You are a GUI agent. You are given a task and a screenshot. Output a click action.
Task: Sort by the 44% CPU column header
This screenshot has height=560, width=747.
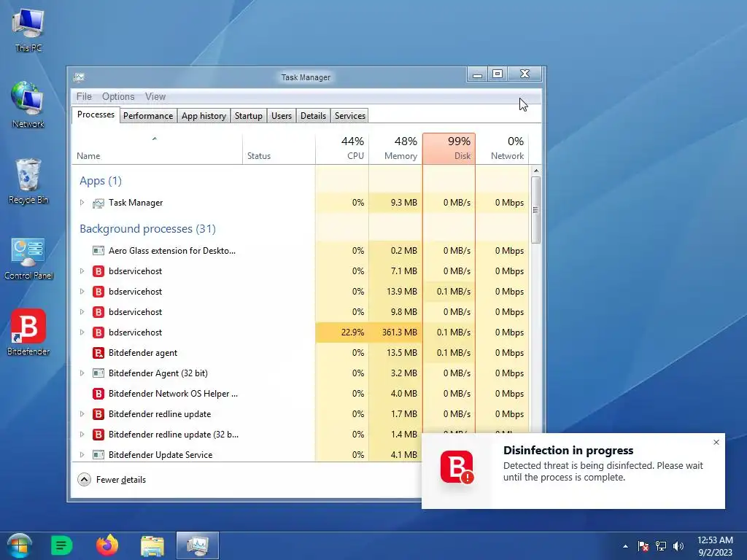(342, 149)
